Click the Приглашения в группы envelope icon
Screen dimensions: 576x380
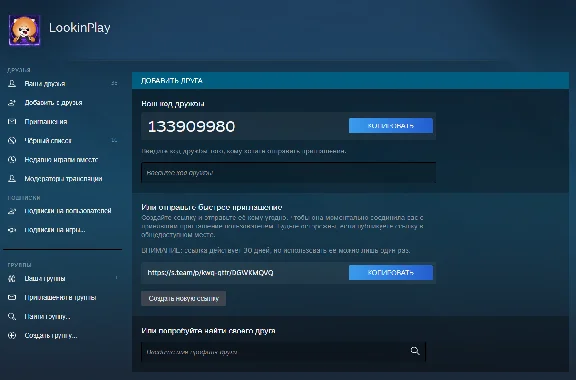(x=12, y=297)
